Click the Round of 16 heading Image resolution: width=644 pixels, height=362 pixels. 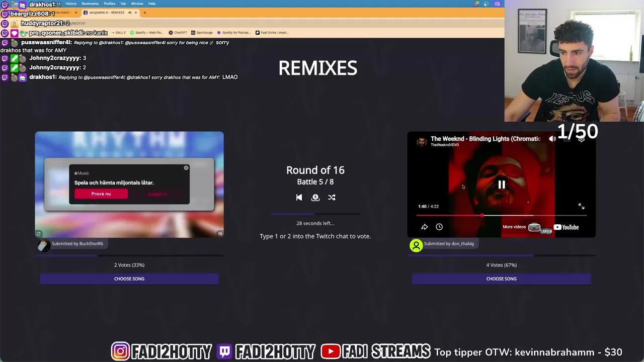click(x=315, y=170)
